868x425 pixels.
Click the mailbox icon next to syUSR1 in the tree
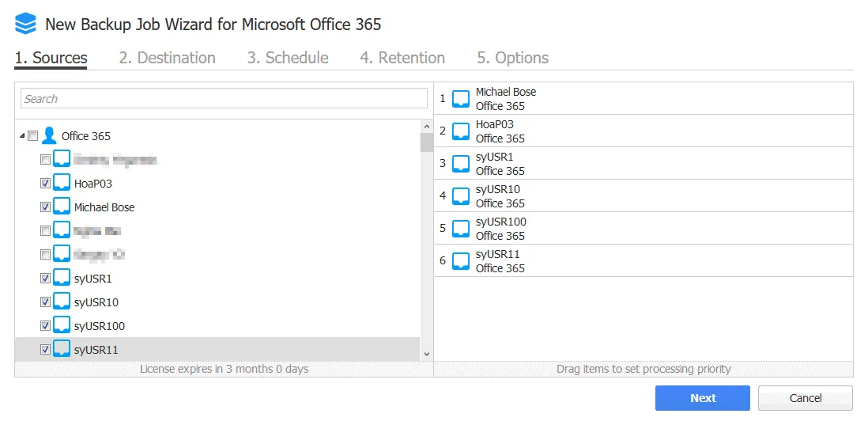62,278
